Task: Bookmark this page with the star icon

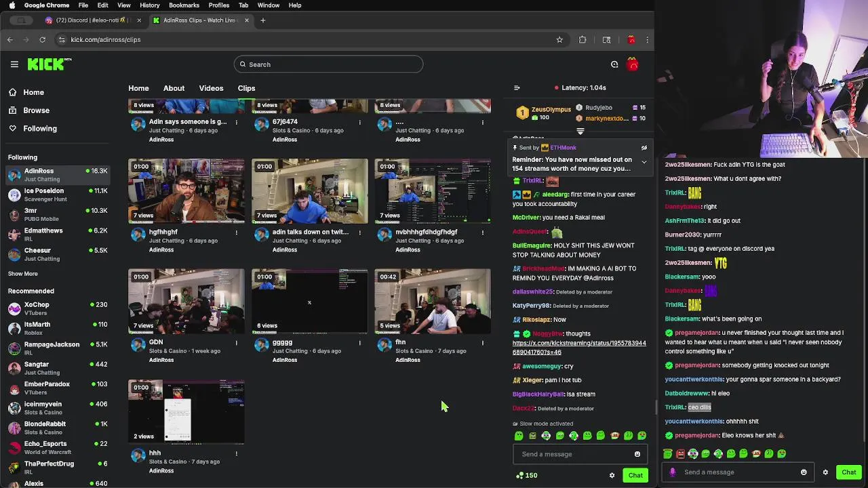Action: coord(559,39)
